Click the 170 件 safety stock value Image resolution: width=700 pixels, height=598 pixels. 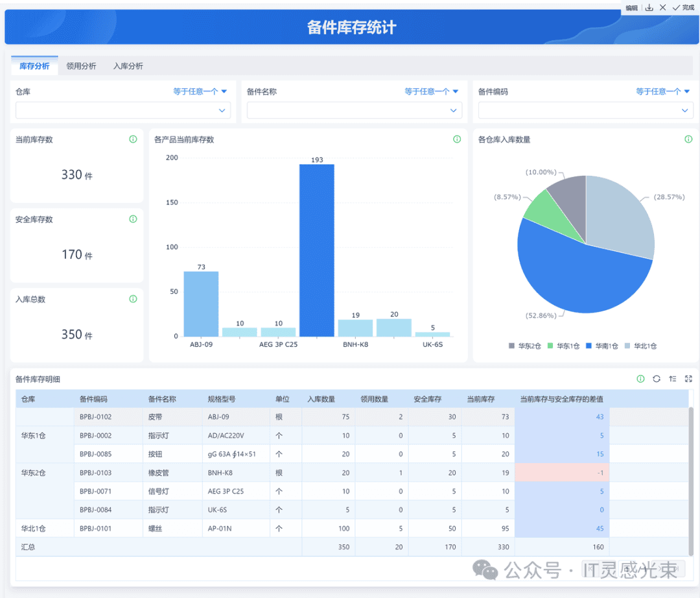click(76, 254)
